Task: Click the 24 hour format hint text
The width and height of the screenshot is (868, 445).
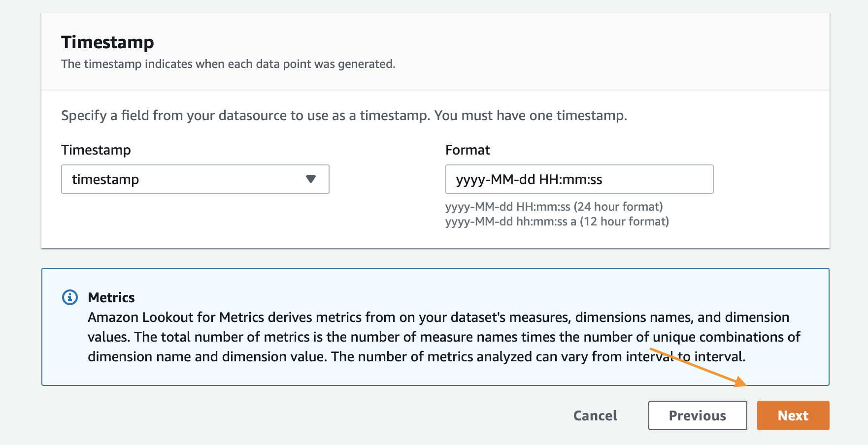Action: [554, 207]
